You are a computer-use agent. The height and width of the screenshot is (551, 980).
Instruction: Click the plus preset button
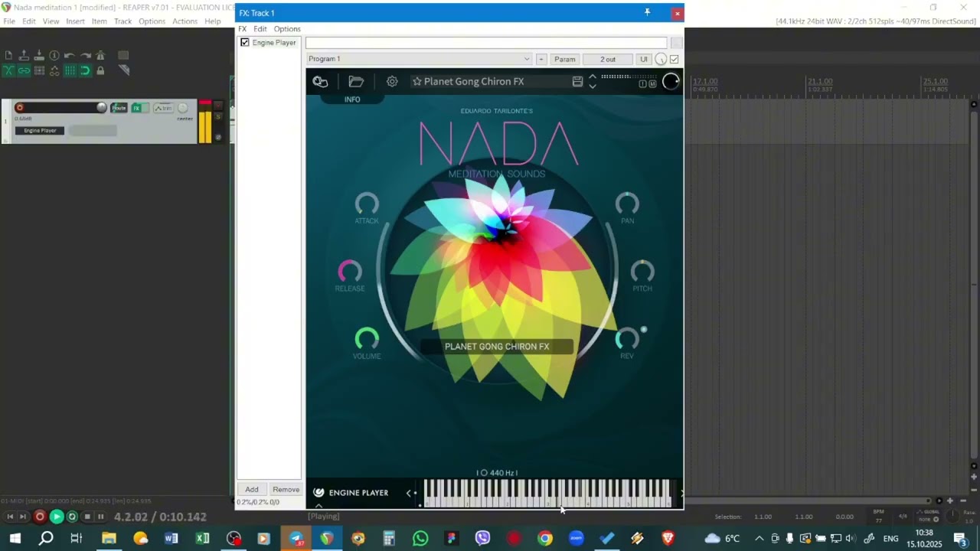tap(541, 59)
